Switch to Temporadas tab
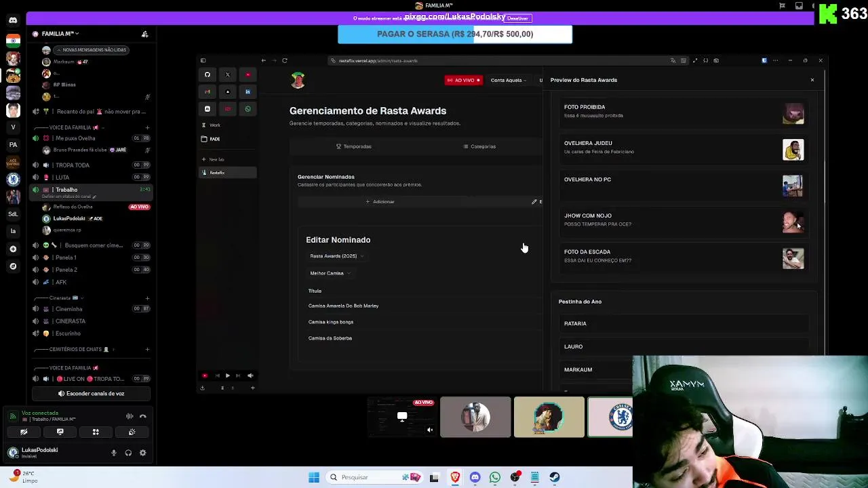This screenshot has width=868, height=488. coord(353,146)
